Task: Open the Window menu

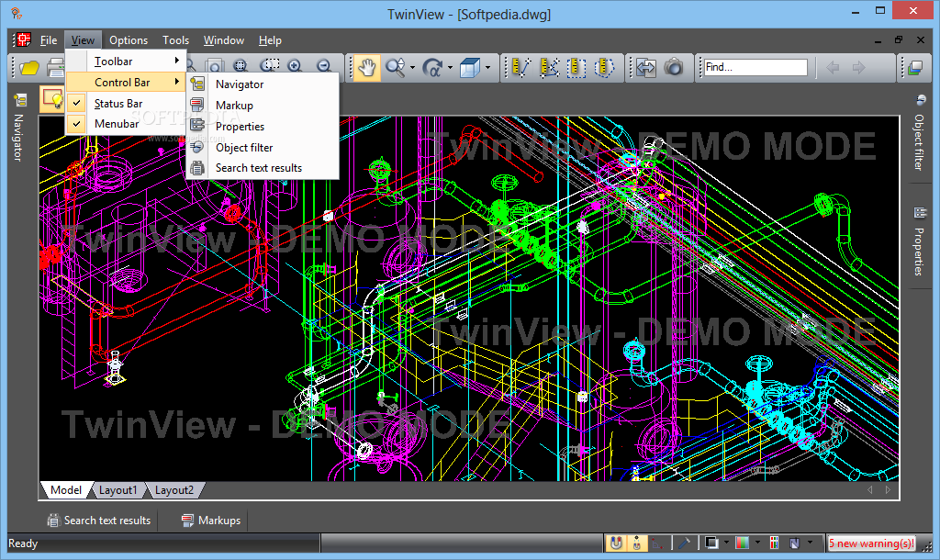Action: 224,40
